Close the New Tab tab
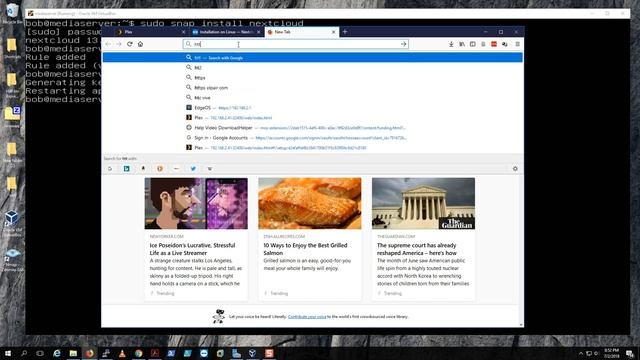This screenshot has width=640, height=360. 333,32
